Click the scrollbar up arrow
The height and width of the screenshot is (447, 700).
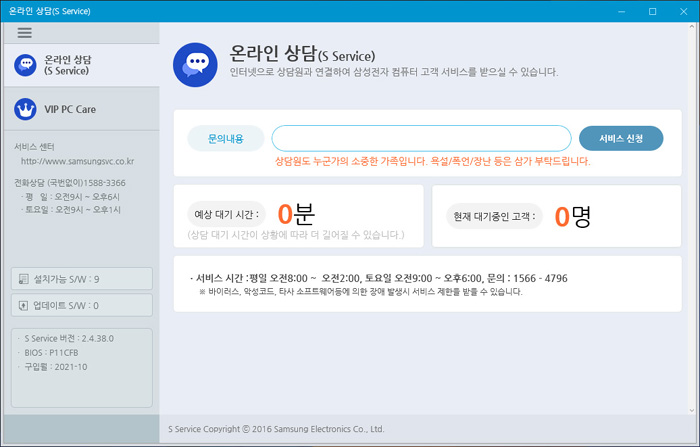click(x=692, y=27)
